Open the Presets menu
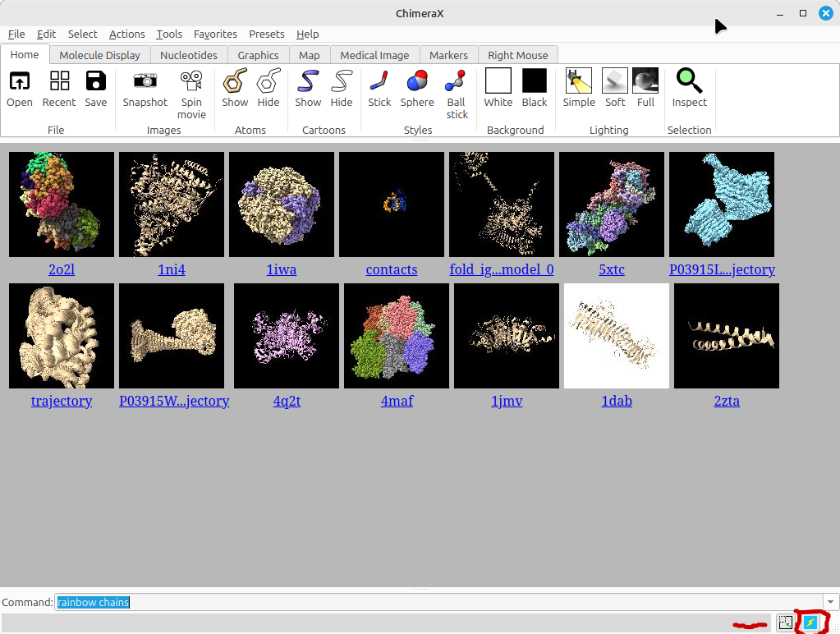The height and width of the screenshot is (634, 840). pyautogui.click(x=267, y=34)
